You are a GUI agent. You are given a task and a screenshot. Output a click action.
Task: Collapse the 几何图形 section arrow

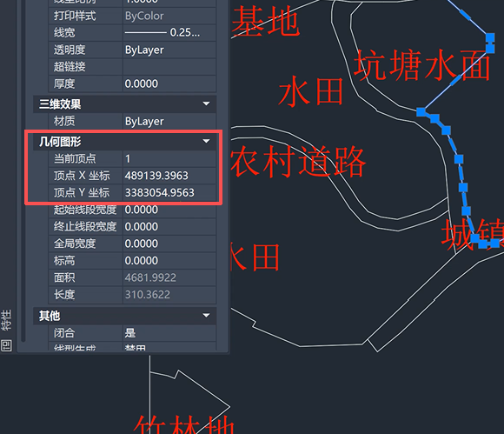coord(206,141)
